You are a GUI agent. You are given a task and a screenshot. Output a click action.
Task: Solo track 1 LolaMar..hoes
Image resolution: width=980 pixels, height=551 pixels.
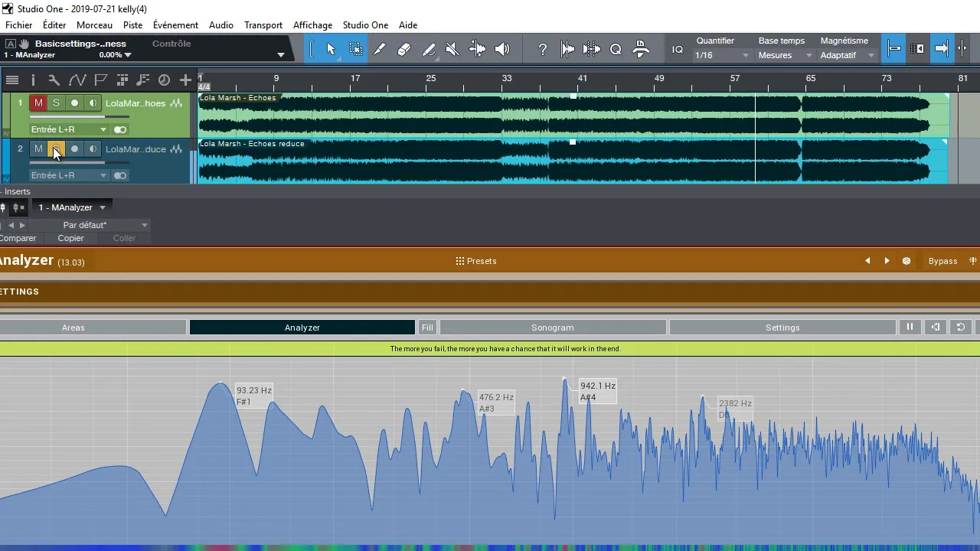[x=56, y=103]
